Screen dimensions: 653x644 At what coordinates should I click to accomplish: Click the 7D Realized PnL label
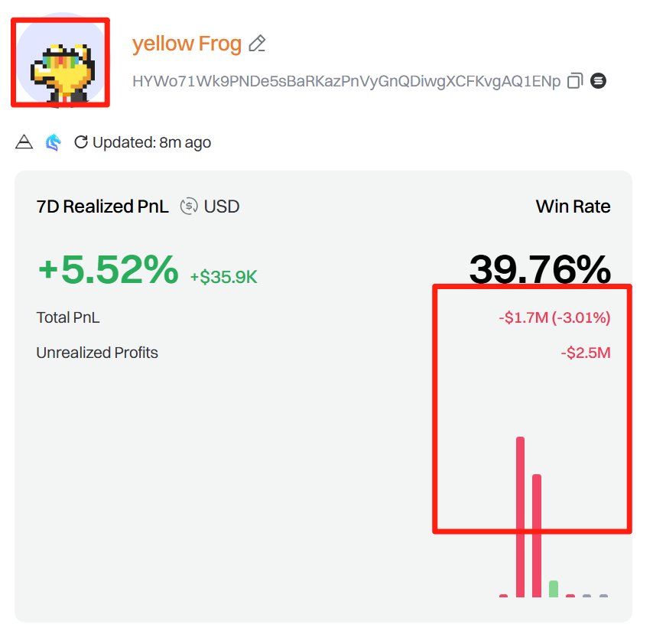point(102,207)
